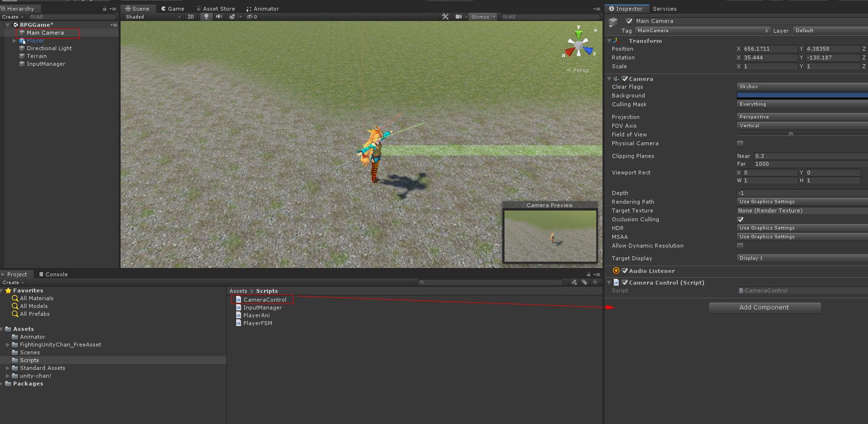Open Culling Mask dropdown
The height and width of the screenshot is (424, 868).
(x=802, y=104)
